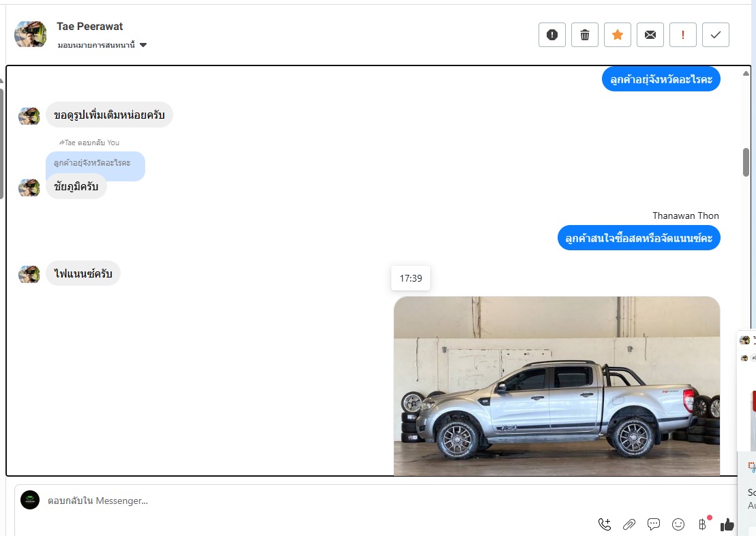Click the spam report icon button
The height and width of the screenshot is (536, 756).
click(x=551, y=35)
